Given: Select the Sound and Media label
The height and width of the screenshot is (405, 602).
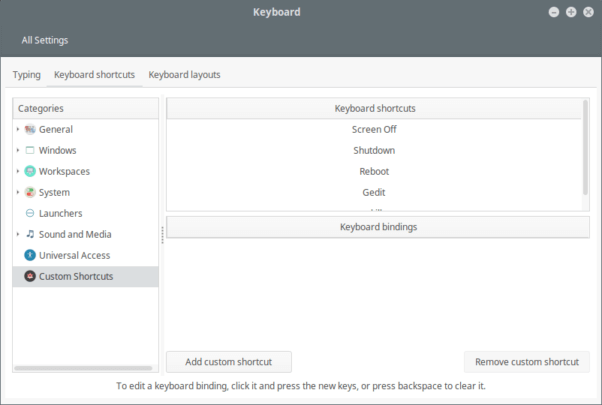Looking at the screenshot, I should [x=75, y=234].
